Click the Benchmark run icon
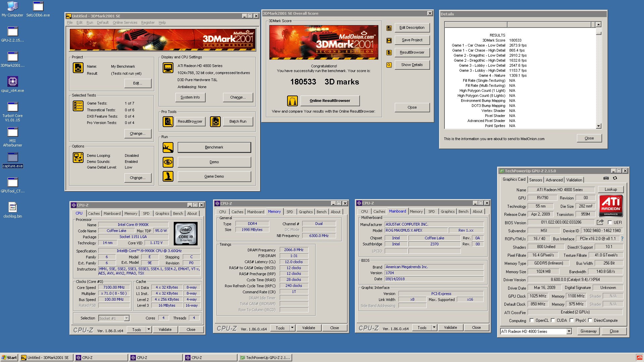The image size is (644, 362). (168, 147)
